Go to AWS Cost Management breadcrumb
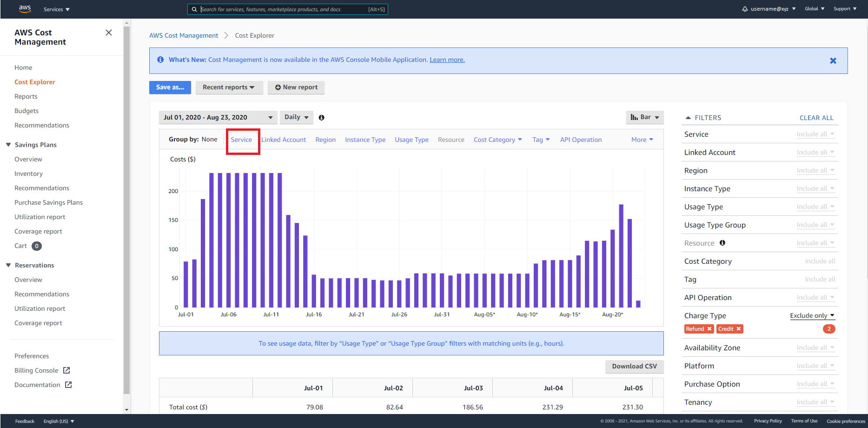 184,35
